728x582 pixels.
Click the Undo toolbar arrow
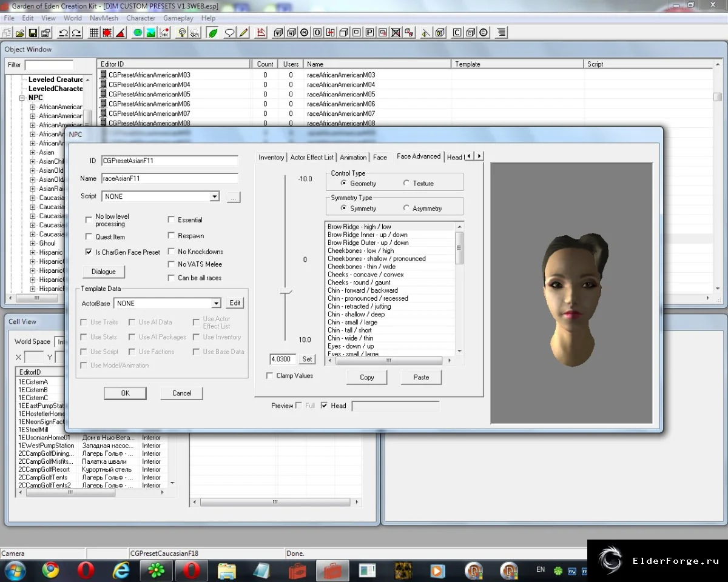pyautogui.click(x=64, y=33)
